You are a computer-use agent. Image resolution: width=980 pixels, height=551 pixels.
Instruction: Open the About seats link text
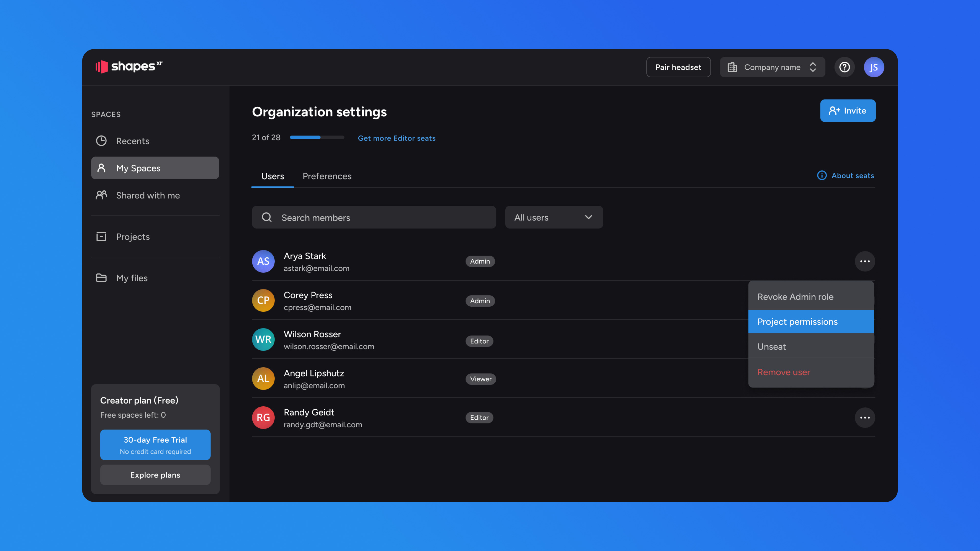coord(853,175)
